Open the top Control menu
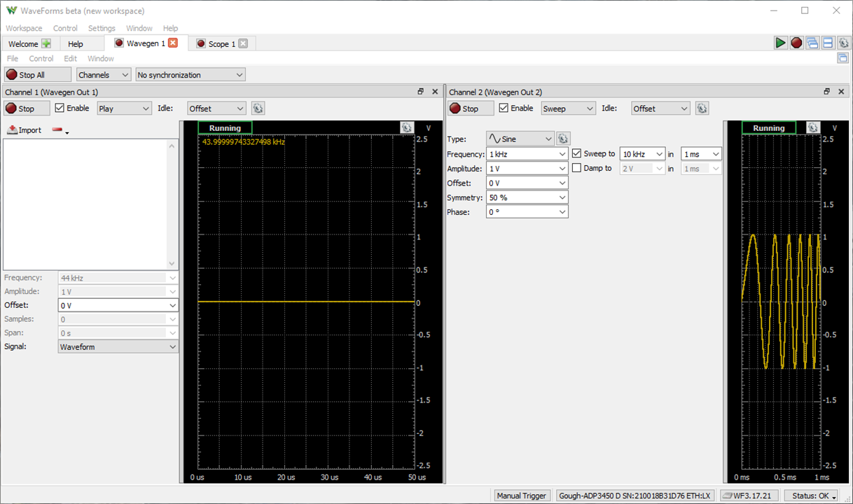The image size is (853, 504). click(65, 28)
